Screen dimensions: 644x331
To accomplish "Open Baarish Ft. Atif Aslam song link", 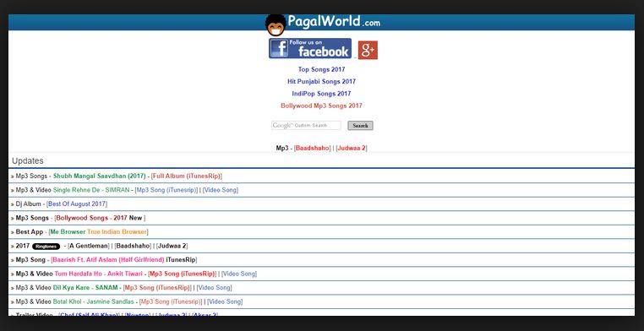I will tap(108, 260).
